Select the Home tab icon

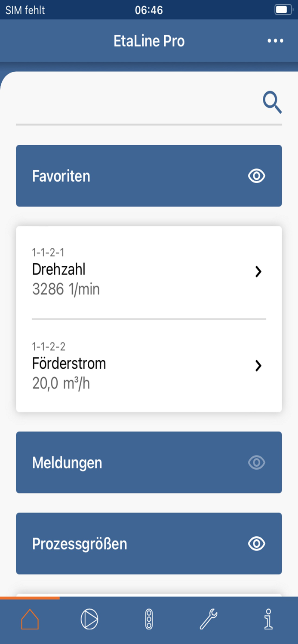click(x=29, y=619)
